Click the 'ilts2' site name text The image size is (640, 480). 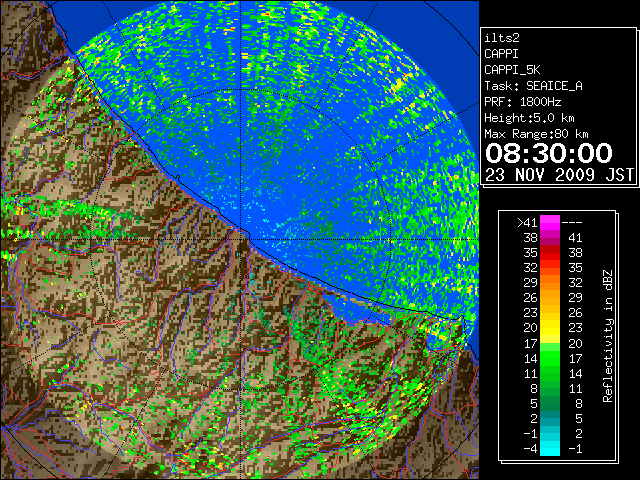502,38
